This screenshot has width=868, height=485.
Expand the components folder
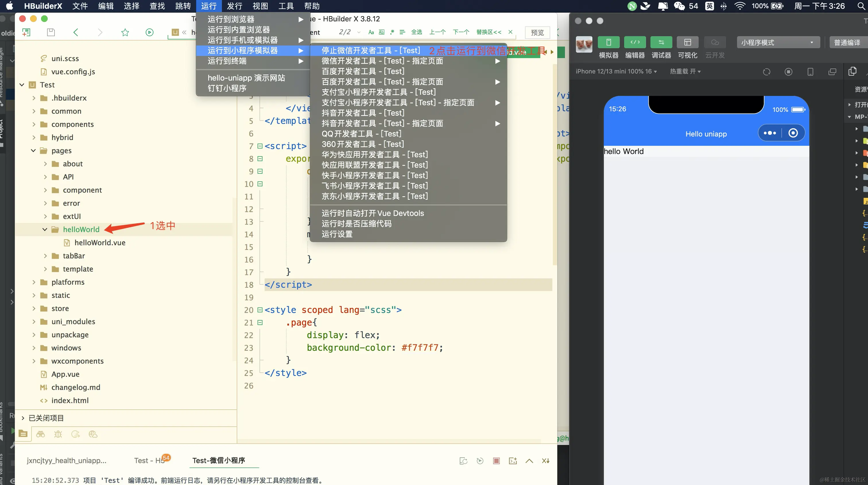[34, 124]
